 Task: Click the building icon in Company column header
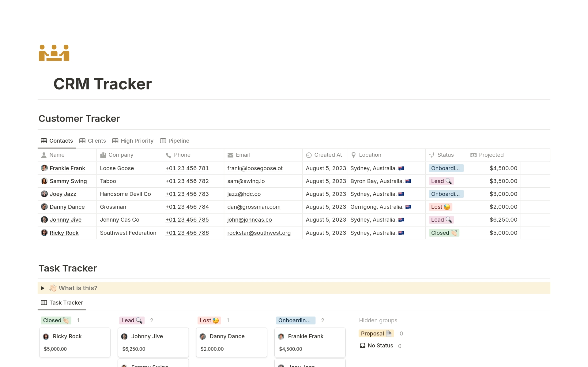pos(103,155)
